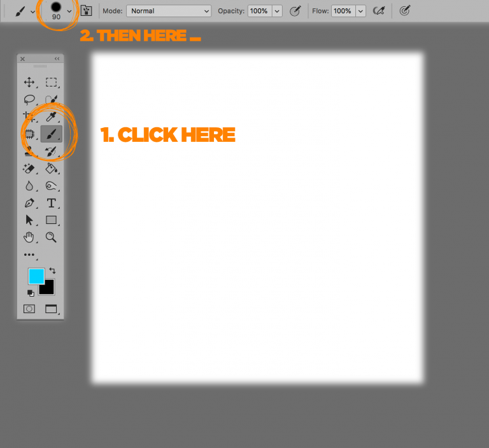Open the cyan foreground color picker
Screen dimensions: 489x448
click(36, 276)
